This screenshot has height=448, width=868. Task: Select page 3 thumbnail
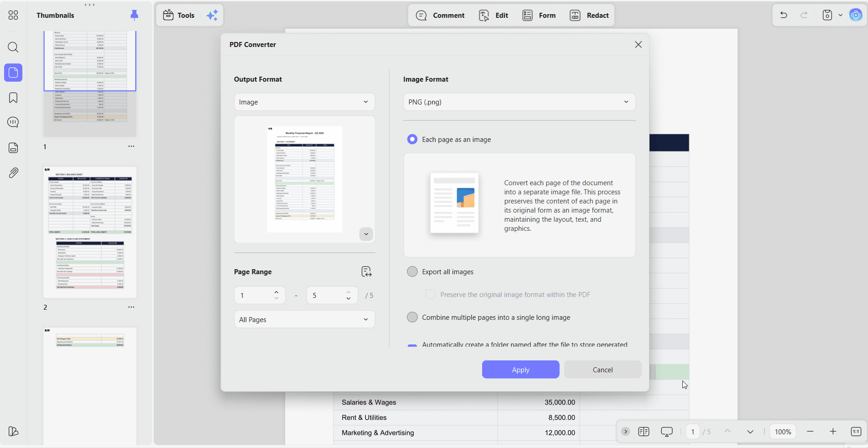pos(90,386)
